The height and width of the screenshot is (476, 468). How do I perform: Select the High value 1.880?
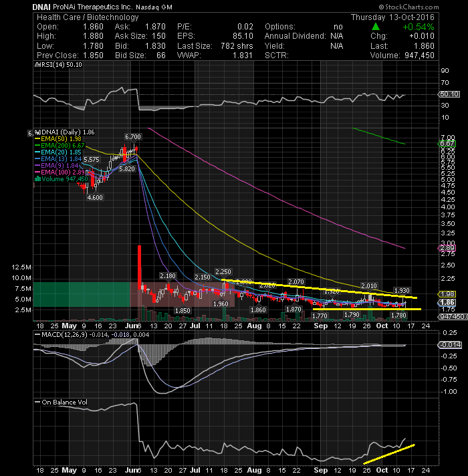pyautogui.click(x=93, y=36)
